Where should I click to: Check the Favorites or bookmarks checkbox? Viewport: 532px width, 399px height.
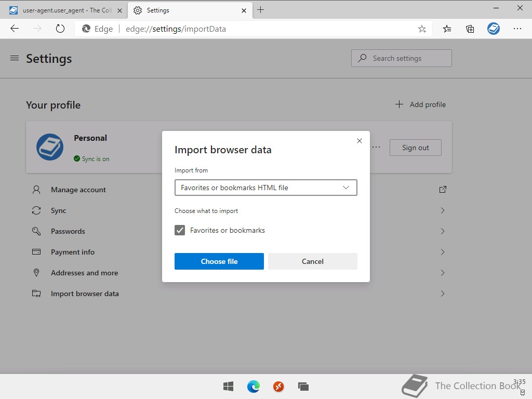[x=180, y=230]
